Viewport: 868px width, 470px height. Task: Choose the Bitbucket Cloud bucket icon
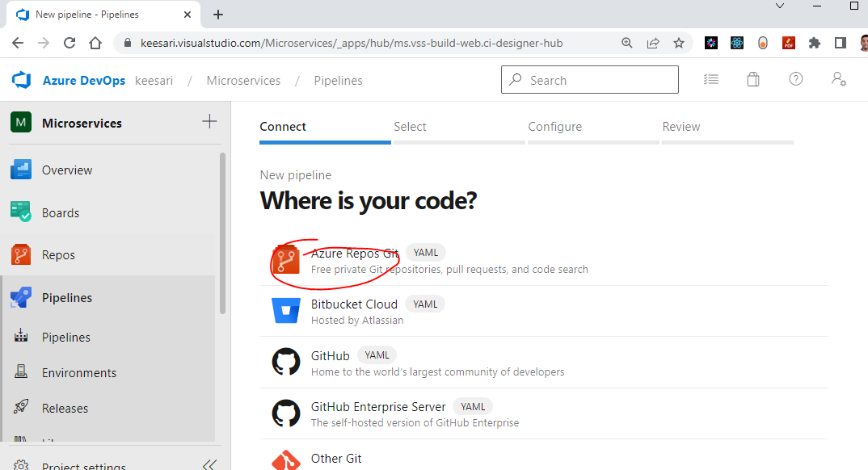[x=285, y=310]
